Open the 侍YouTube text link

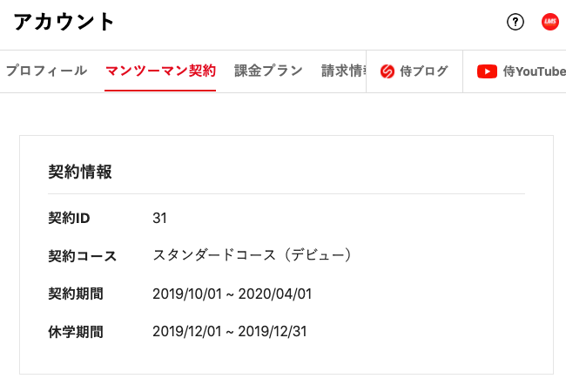[534, 71]
